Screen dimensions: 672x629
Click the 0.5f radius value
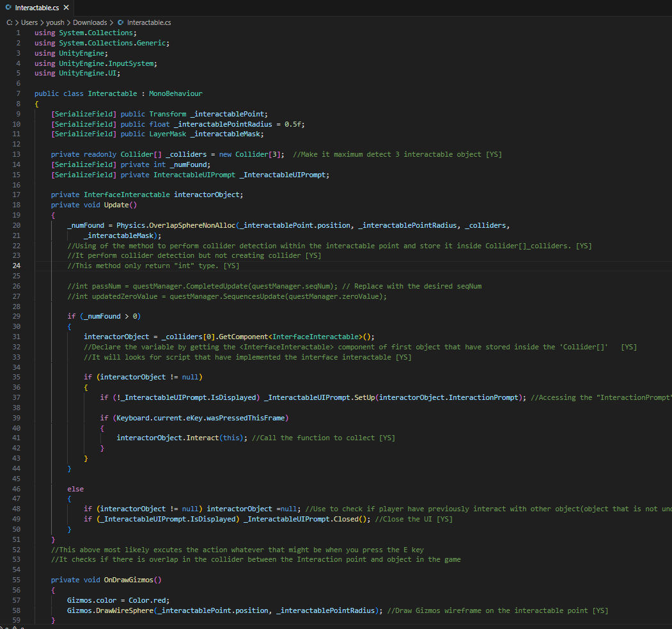292,124
